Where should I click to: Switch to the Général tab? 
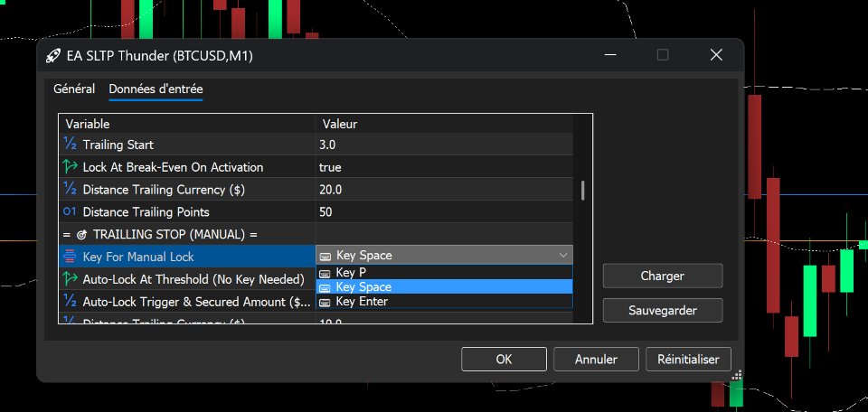(x=74, y=89)
